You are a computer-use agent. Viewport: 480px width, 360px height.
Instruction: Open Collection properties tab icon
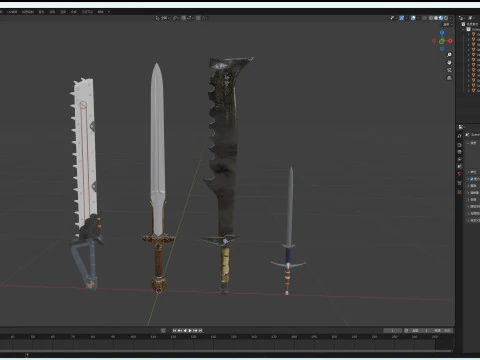click(459, 183)
